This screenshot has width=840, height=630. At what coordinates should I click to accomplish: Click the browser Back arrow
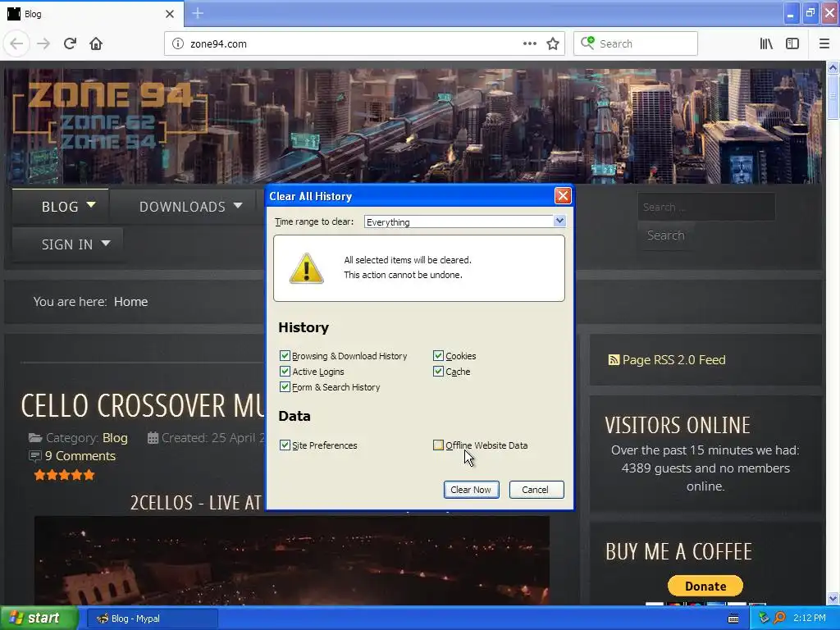point(16,43)
